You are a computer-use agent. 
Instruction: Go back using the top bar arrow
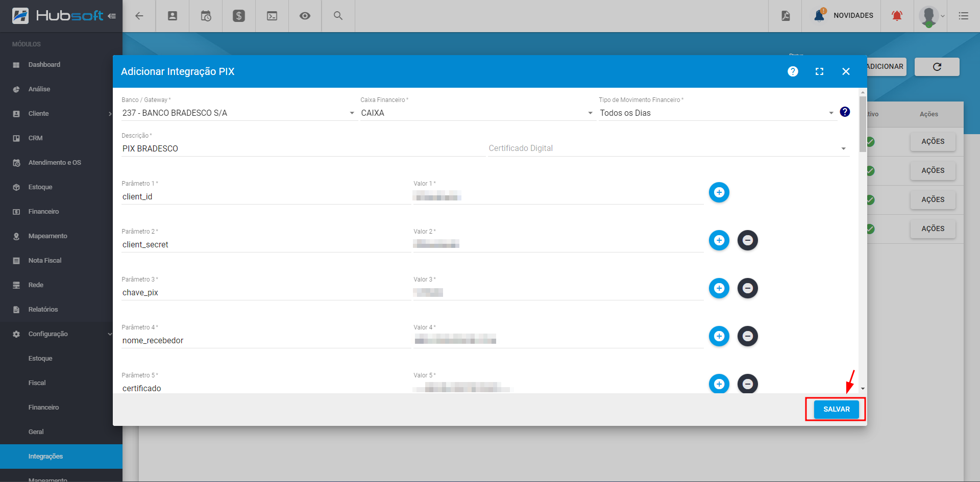(139, 16)
